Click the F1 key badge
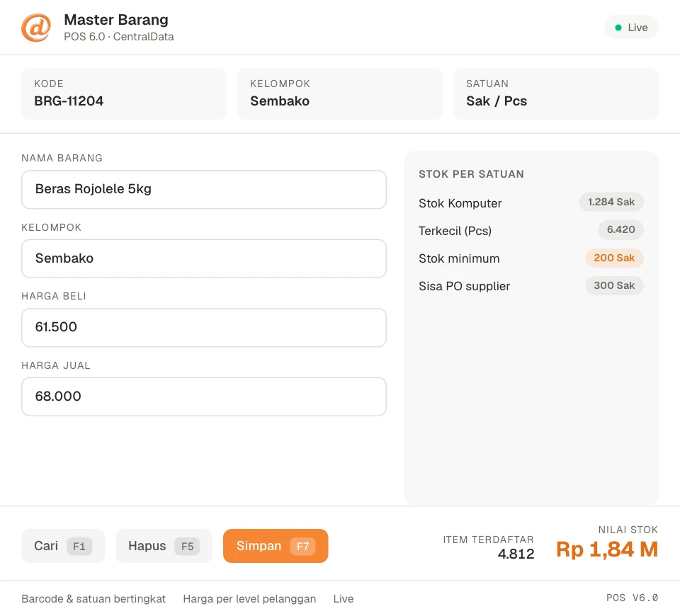 (79, 546)
